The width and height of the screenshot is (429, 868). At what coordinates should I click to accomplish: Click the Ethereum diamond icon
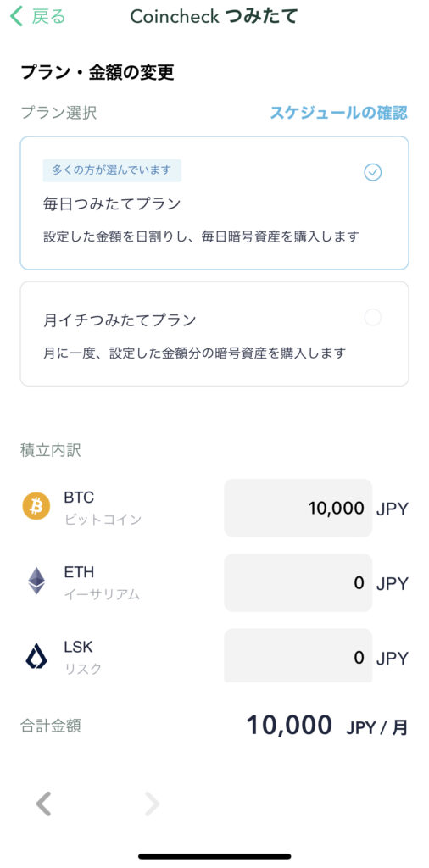pyautogui.click(x=36, y=581)
